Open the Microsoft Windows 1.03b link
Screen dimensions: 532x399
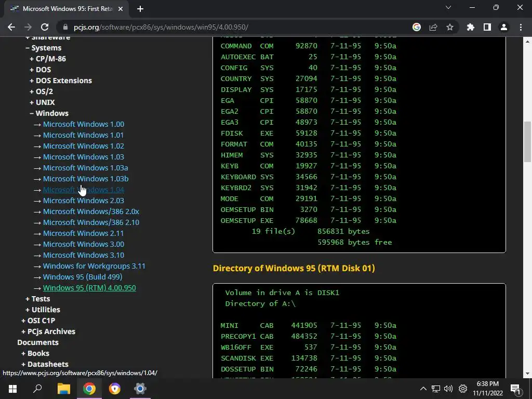click(x=86, y=179)
